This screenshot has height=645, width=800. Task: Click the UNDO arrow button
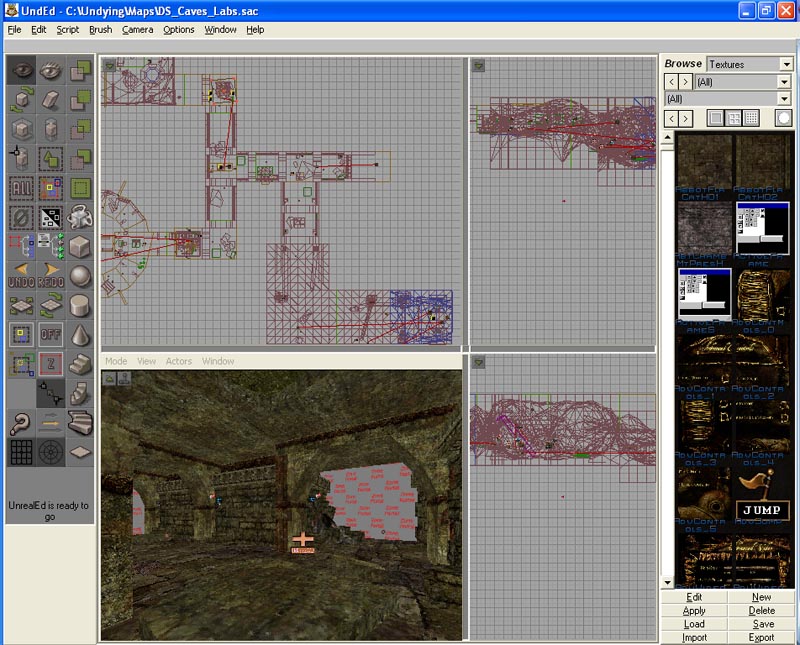pyautogui.click(x=21, y=276)
